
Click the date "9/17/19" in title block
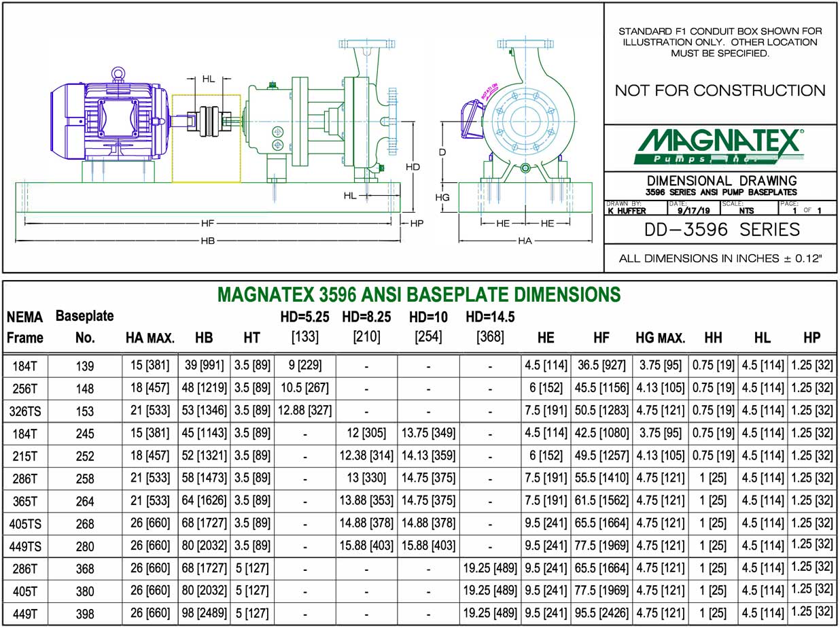tap(694, 211)
